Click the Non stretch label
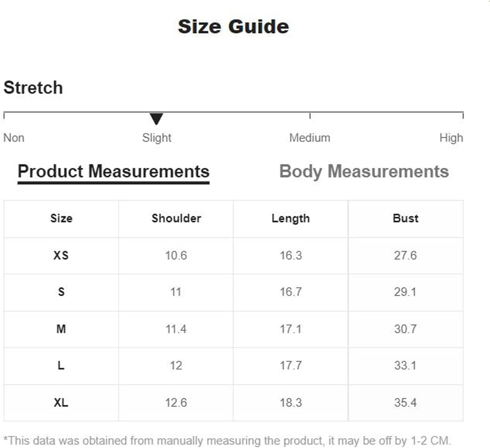 click(14, 138)
